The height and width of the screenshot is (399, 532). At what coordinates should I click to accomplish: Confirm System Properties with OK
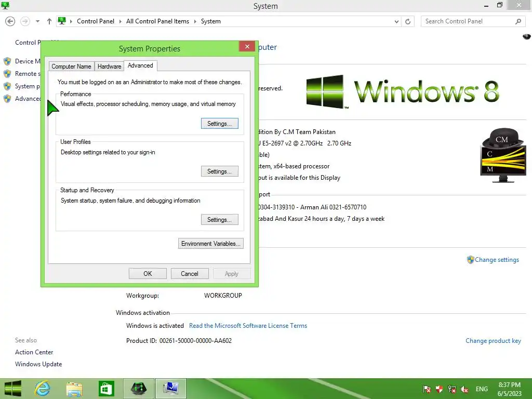click(x=148, y=273)
